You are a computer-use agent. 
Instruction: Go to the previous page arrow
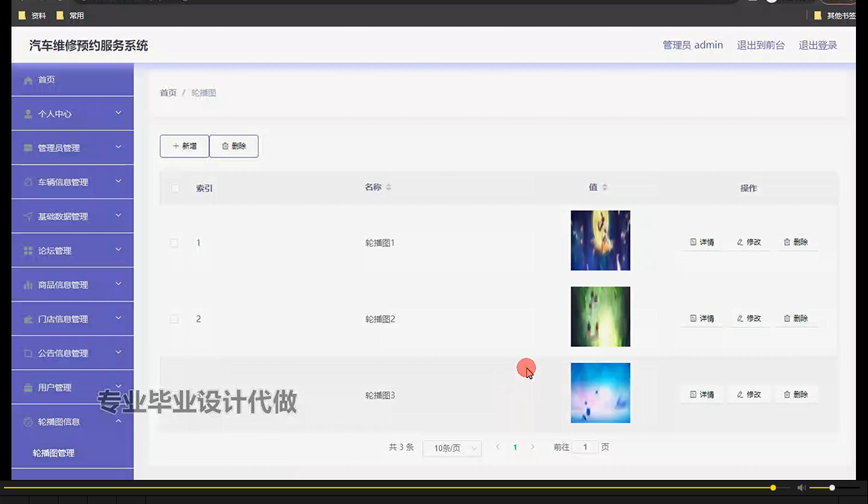(x=498, y=447)
